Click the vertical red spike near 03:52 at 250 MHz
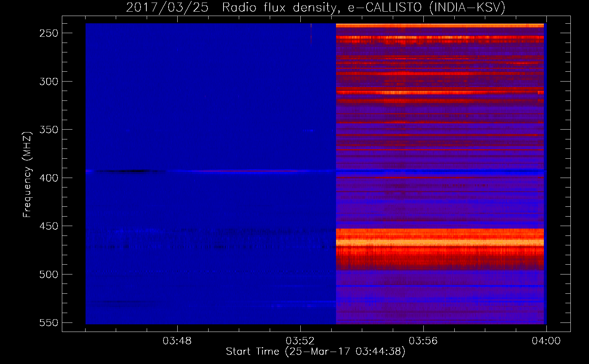589x364 pixels. coord(311,35)
